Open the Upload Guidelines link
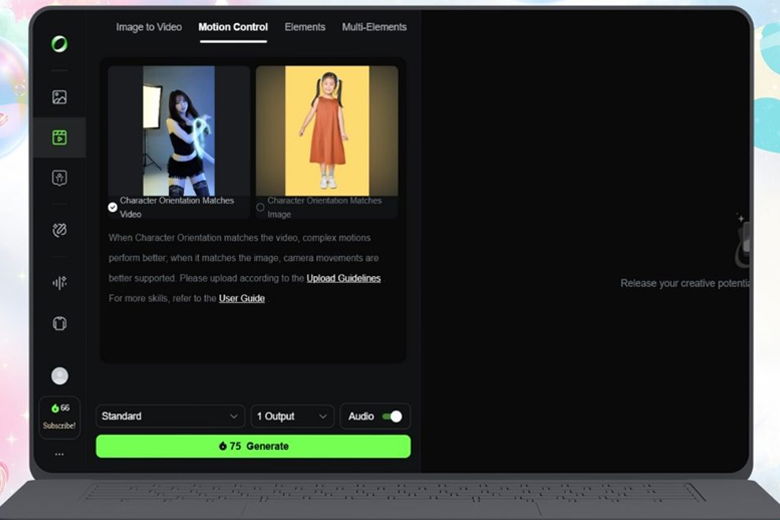The height and width of the screenshot is (520, 780). coord(344,278)
